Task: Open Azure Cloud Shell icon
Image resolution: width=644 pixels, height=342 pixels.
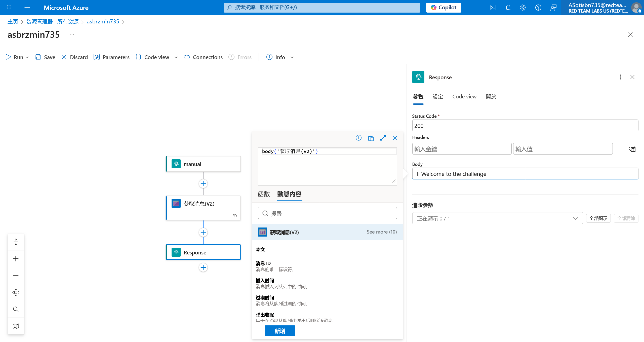Action: pyautogui.click(x=493, y=8)
